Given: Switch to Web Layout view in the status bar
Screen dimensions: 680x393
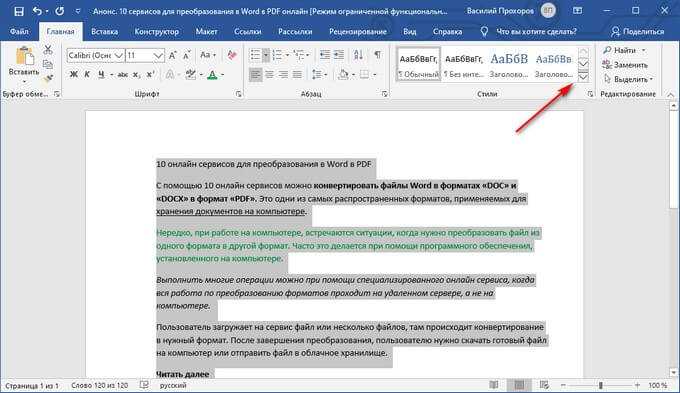Looking at the screenshot, I should pos(544,385).
